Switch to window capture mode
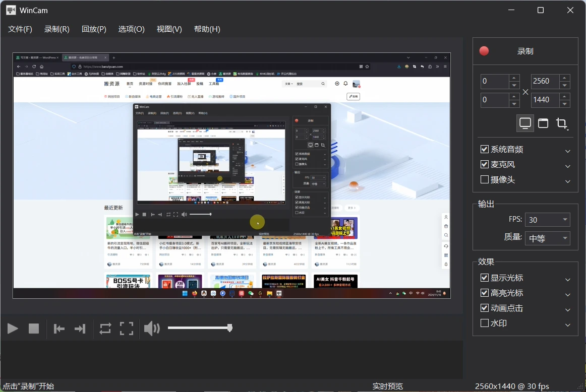The image size is (586, 392). pyautogui.click(x=543, y=123)
